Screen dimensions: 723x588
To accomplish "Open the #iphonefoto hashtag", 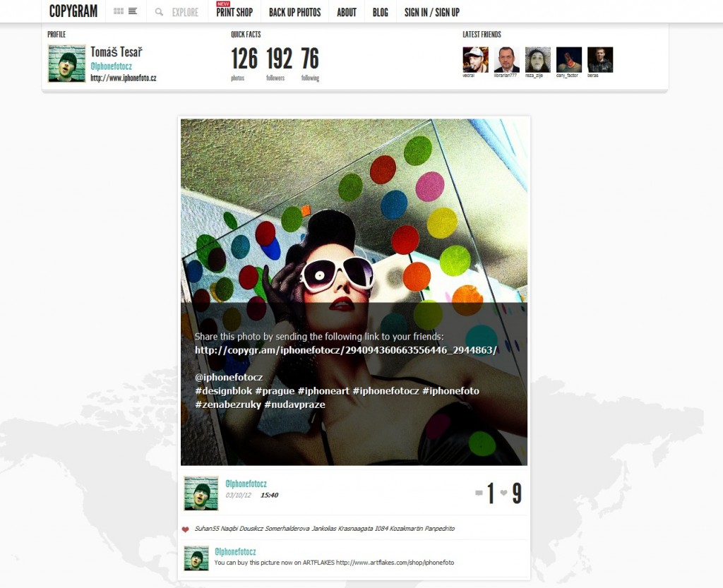I will (451, 391).
